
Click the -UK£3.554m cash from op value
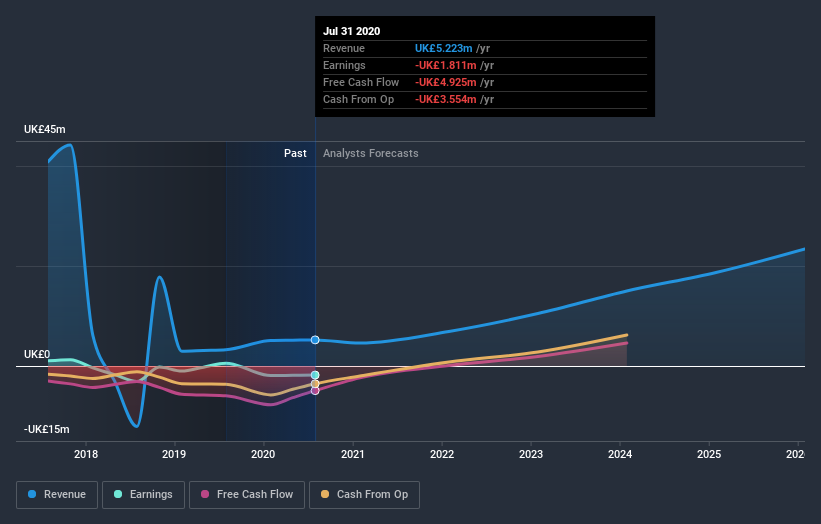click(x=446, y=99)
